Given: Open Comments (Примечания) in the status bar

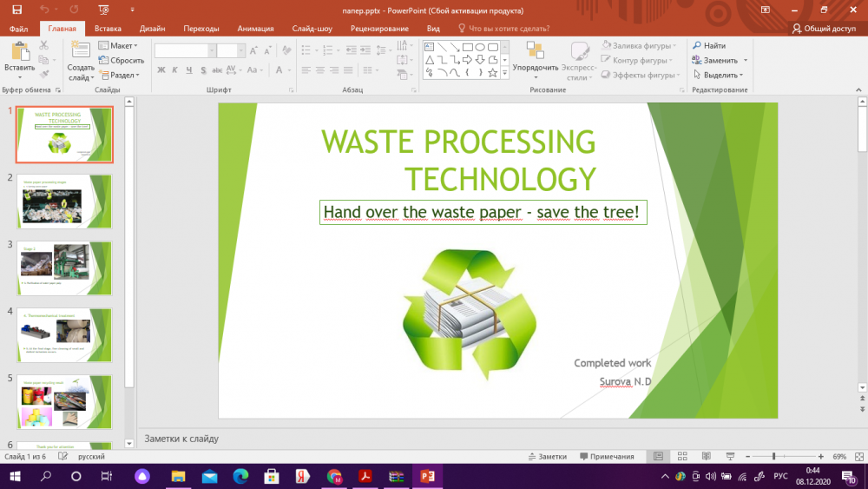Looking at the screenshot, I should click(607, 456).
